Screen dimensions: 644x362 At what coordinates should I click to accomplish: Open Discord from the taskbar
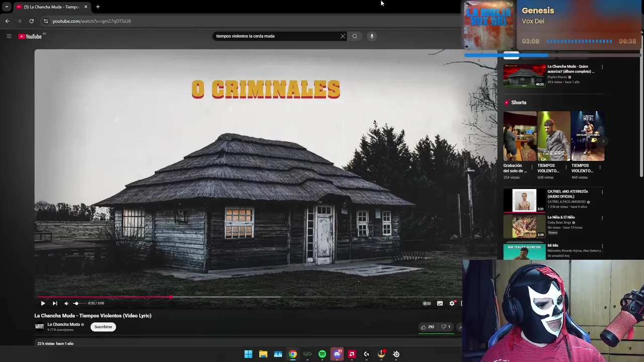tap(337, 354)
